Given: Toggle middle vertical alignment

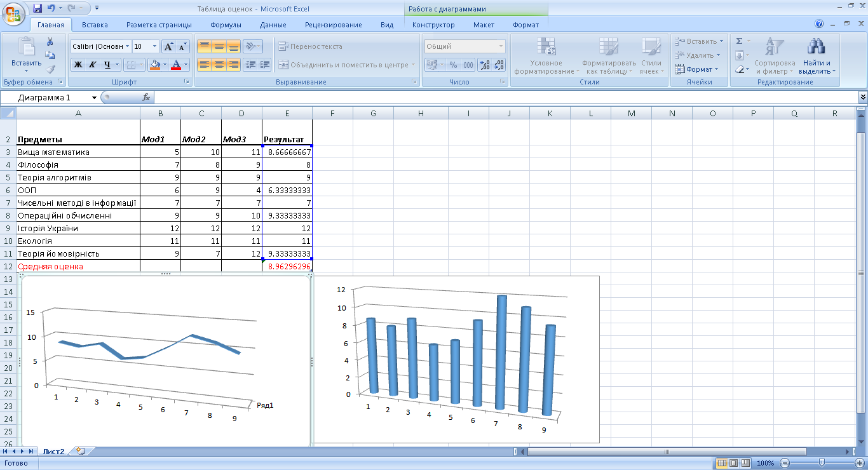Looking at the screenshot, I should (x=219, y=46).
